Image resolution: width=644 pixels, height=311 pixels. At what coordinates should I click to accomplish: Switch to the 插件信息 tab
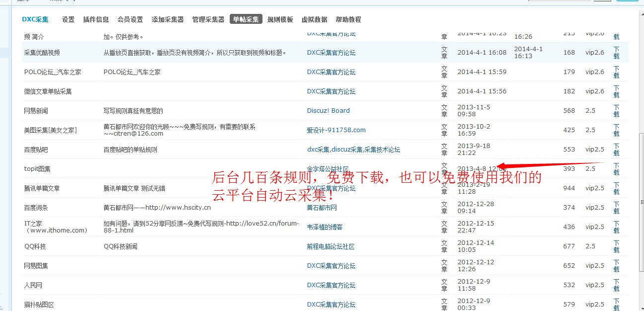(x=96, y=20)
